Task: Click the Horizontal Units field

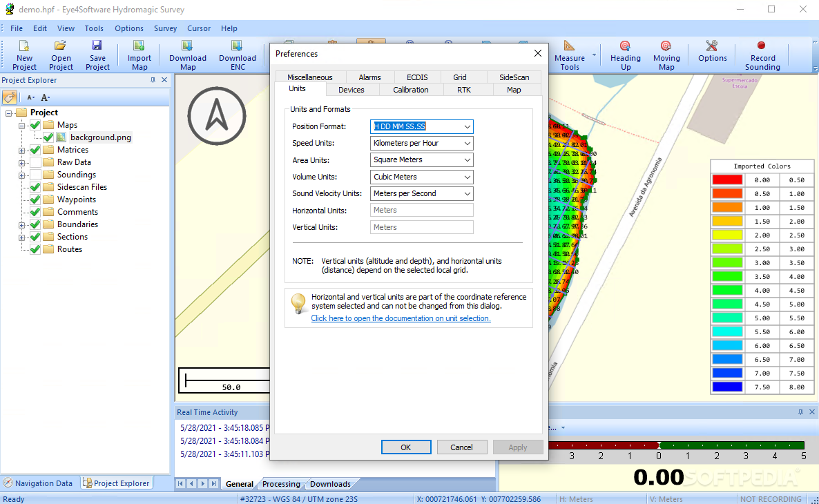Action: pyautogui.click(x=421, y=210)
